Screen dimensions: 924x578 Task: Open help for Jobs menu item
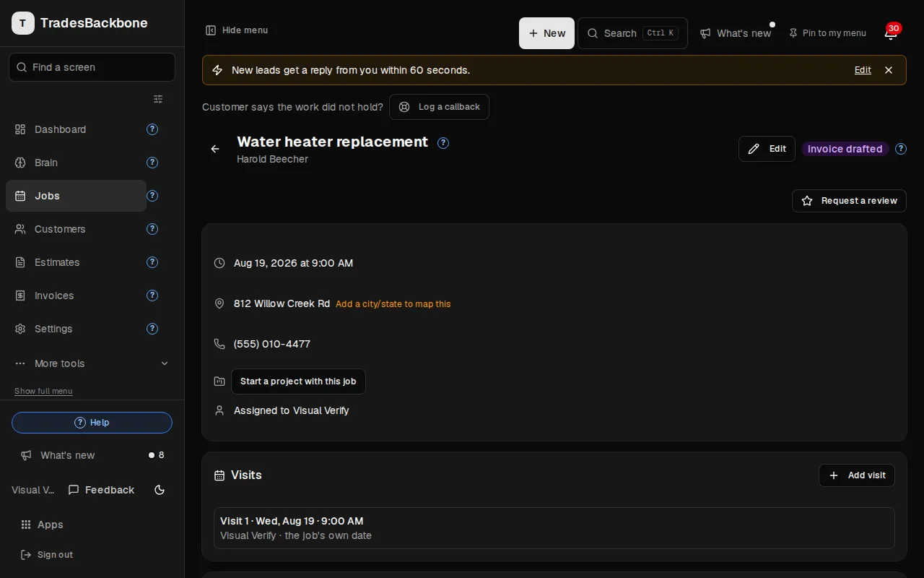[x=152, y=196]
